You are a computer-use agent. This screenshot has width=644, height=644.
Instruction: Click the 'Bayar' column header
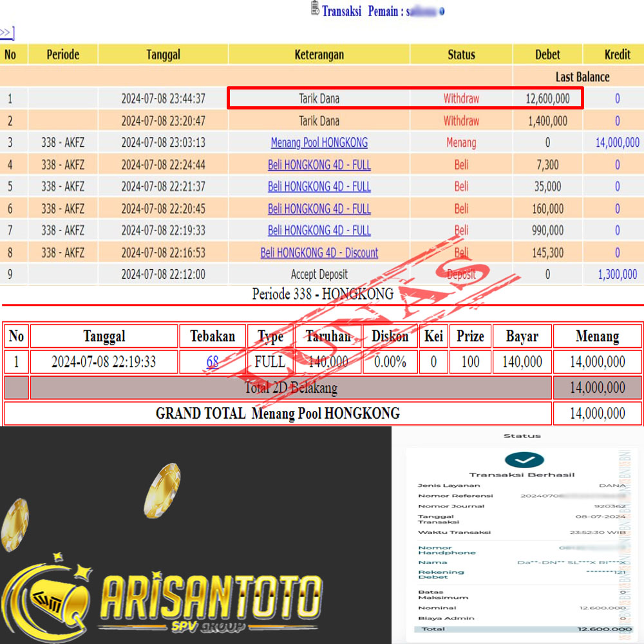pyautogui.click(x=522, y=336)
